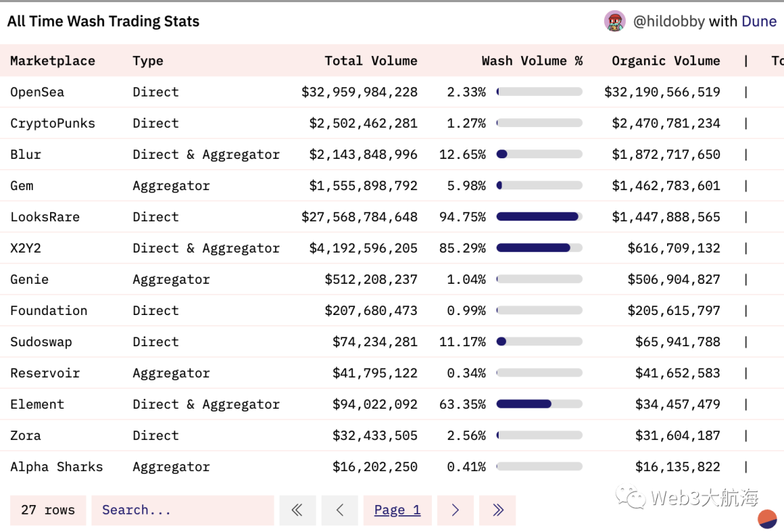Click the Sudoswap wash volume progress bar
The width and height of the screenshot is (784, 532).
(x=539, y=342)
